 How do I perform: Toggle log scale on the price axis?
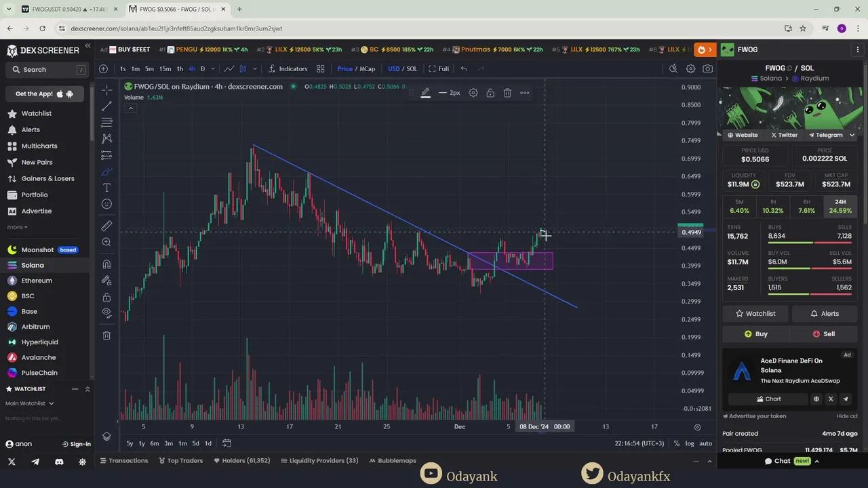[690, 443]
